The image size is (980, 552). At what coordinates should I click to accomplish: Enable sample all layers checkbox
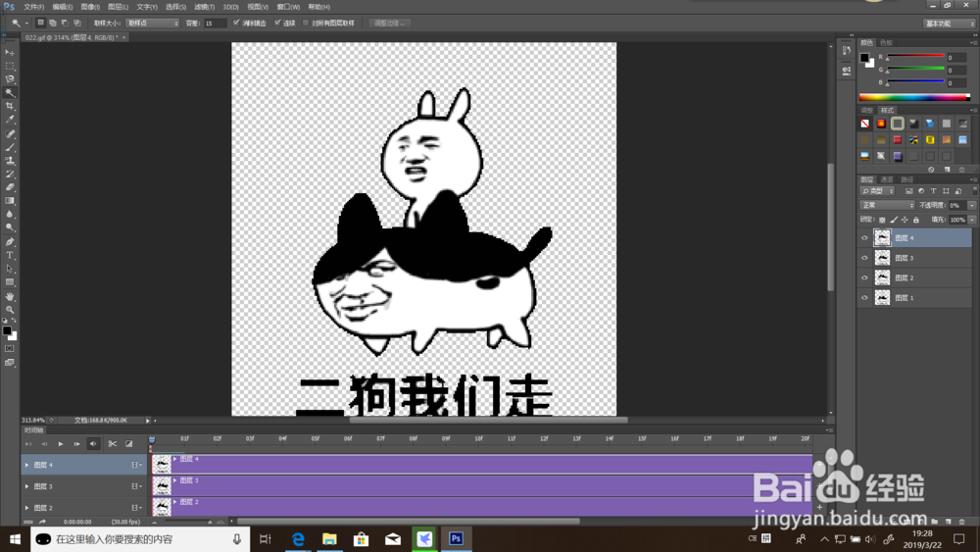(x=306, y=23)
